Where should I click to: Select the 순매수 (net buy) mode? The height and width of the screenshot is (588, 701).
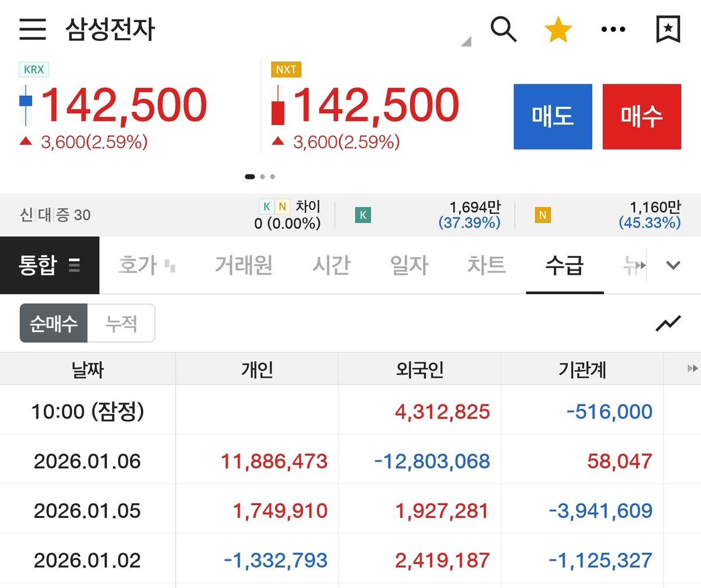pyautogui.click(x=53, y=323)
